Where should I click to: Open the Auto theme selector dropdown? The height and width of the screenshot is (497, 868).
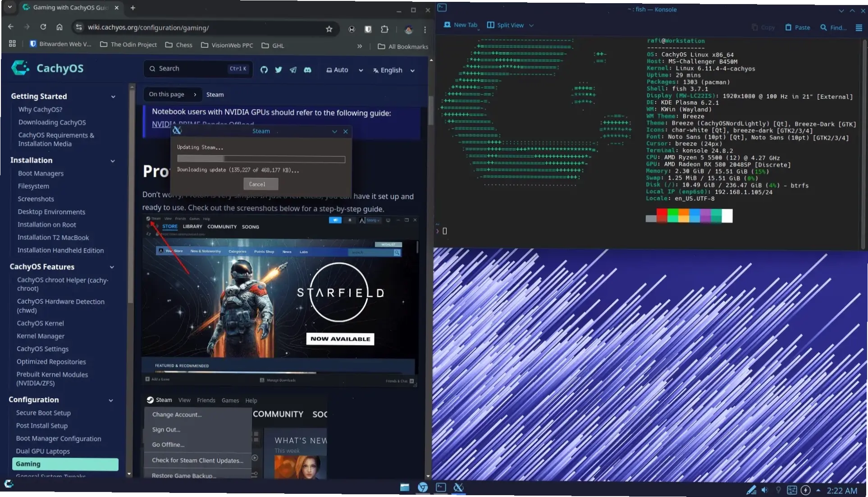tap(345, 70)
